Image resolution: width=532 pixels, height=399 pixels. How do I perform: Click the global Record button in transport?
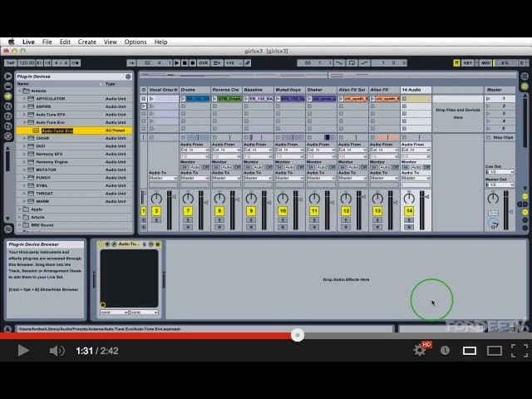[x=193, y=63]
